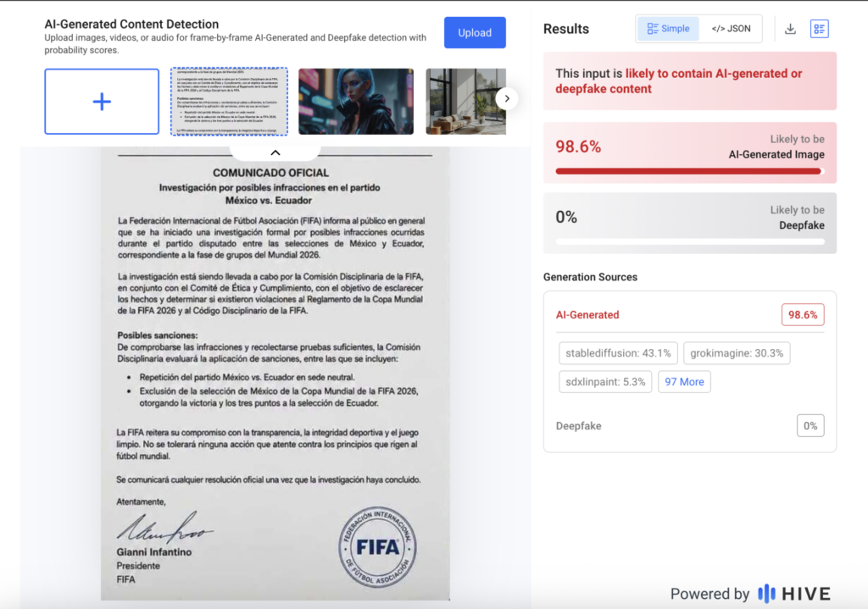Click the grokimagine: 30.3% tag
This screenshot has width=868, height=609.
737,353
